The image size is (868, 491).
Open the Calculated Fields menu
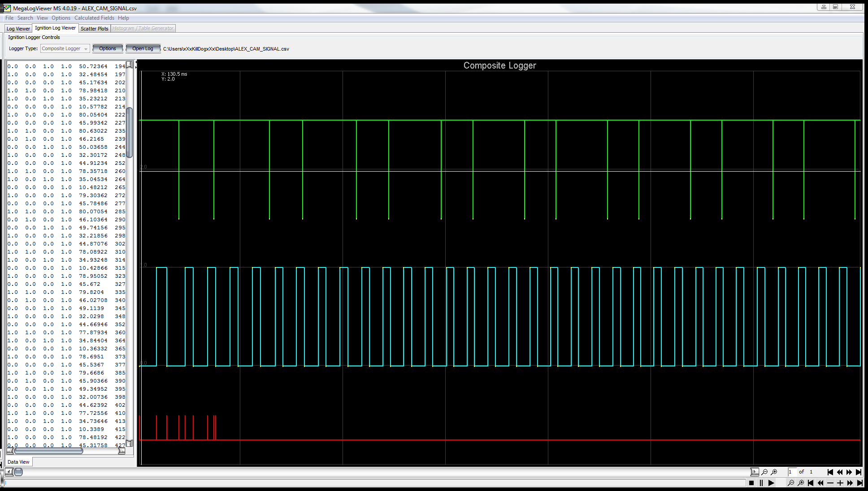point(94,18)
